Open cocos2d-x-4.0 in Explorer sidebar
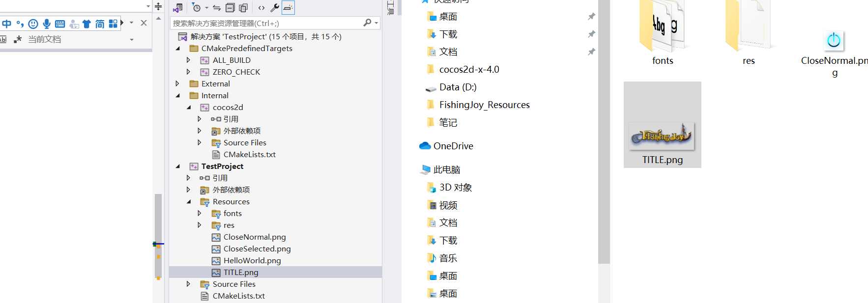868x303 pixels. pyautogui.click(x=469, y=69)
